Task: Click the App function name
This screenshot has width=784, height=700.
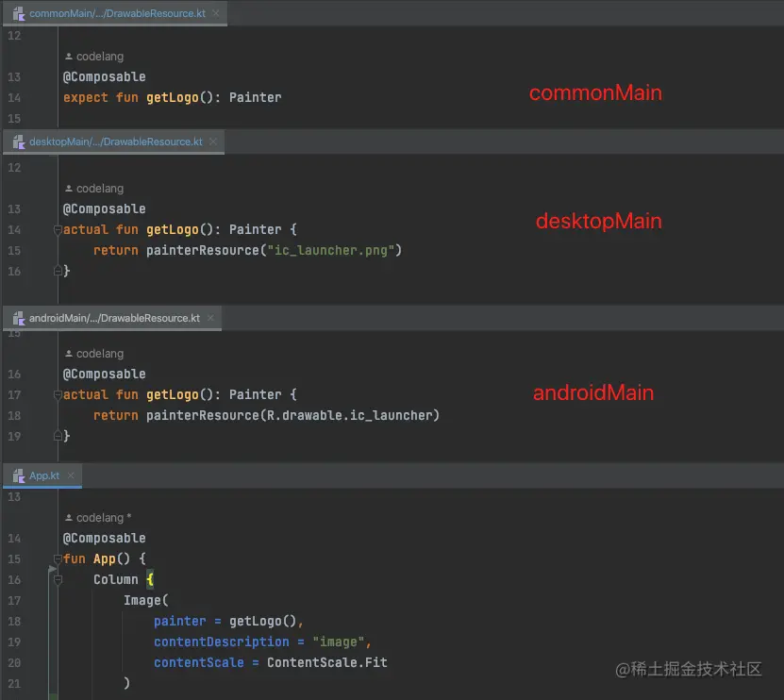Action: (105, 558)
